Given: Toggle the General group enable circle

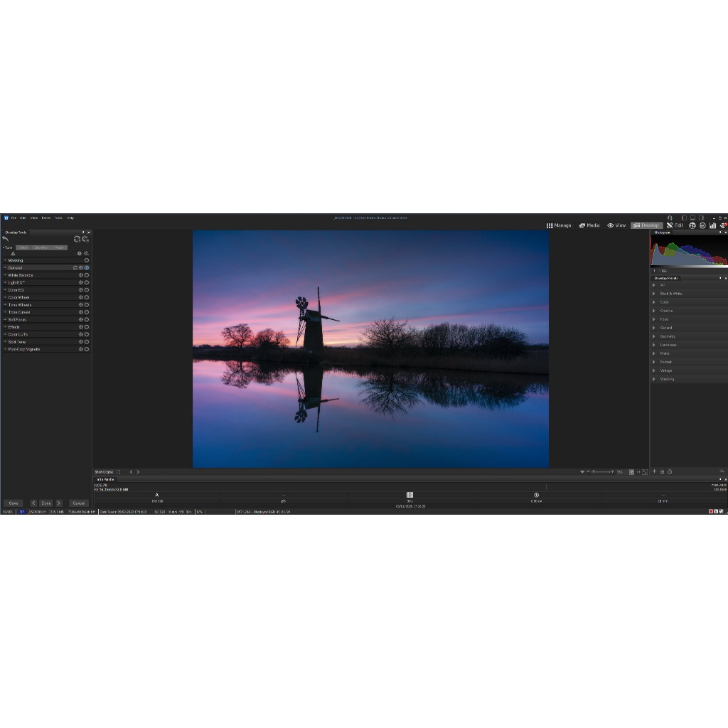Looking at the screenshot, I should click(x=87, y=267).
